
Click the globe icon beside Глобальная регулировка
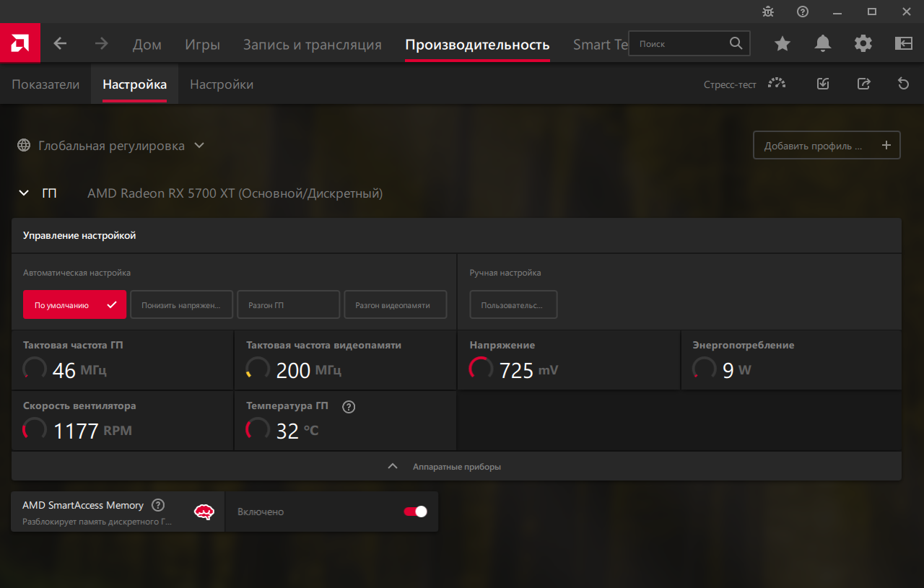tap(25, 146)
